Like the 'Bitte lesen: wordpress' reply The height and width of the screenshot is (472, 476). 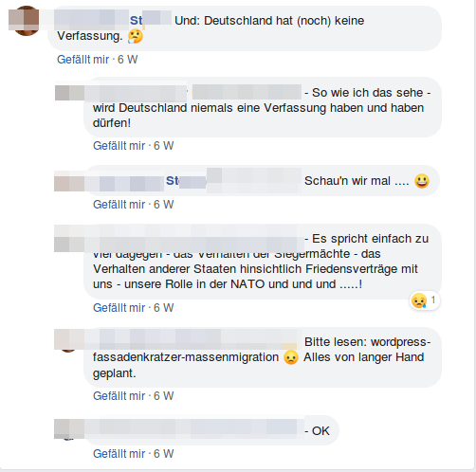click(119, 396)
